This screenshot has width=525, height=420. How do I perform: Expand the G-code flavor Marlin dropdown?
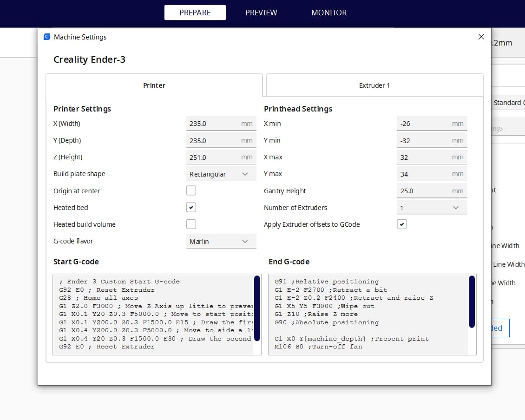pos(221,242)
